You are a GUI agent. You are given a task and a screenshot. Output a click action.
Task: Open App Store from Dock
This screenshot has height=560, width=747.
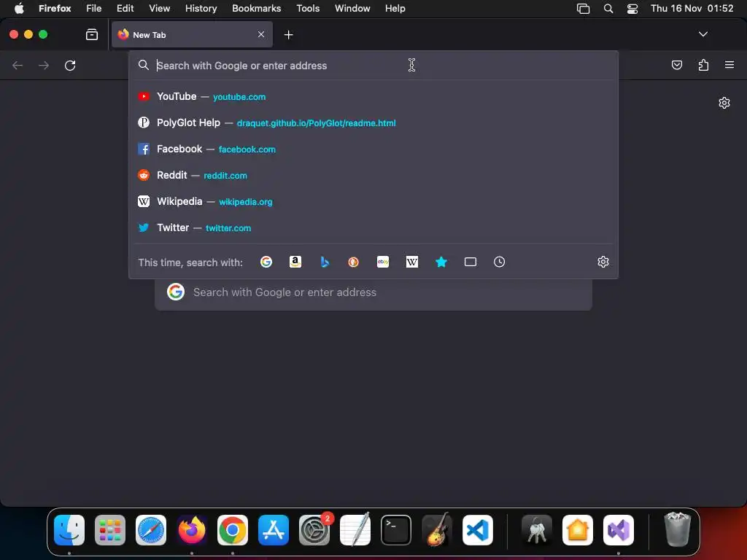tap(274, 530)
